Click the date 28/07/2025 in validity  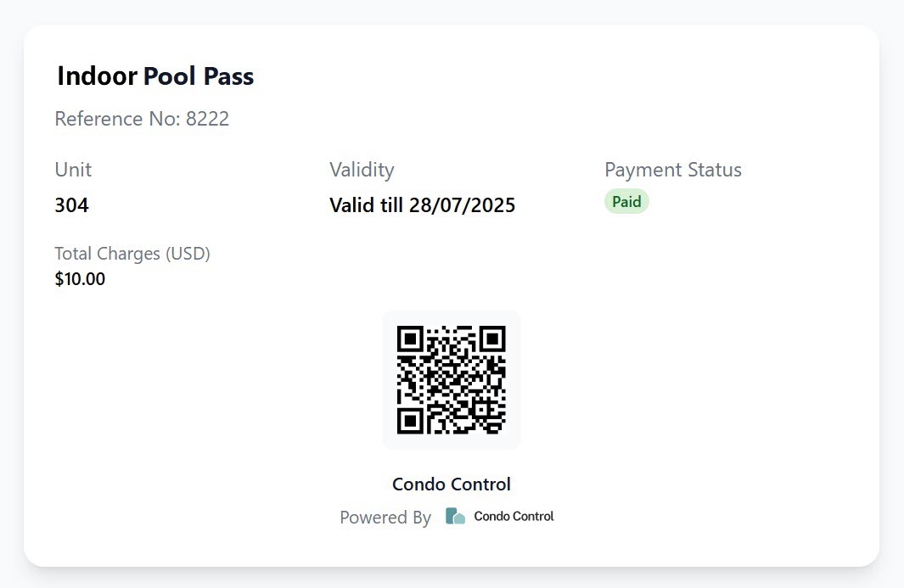[x=462, y=205]
